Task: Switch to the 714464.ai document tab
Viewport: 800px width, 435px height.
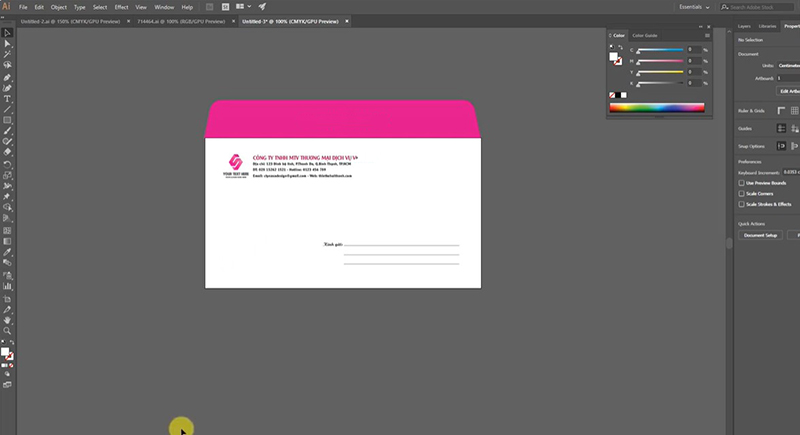Action: click(169, 20)
